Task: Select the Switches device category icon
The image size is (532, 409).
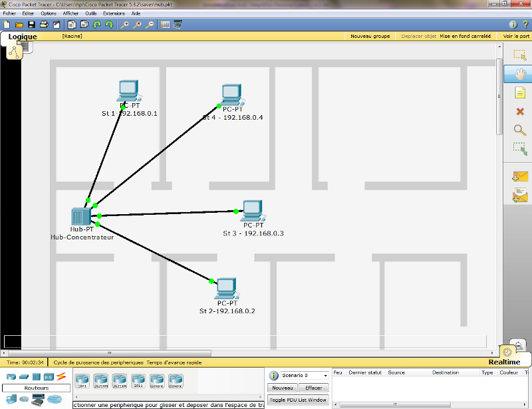Action: pyautogui.click(x=24, y=376)
